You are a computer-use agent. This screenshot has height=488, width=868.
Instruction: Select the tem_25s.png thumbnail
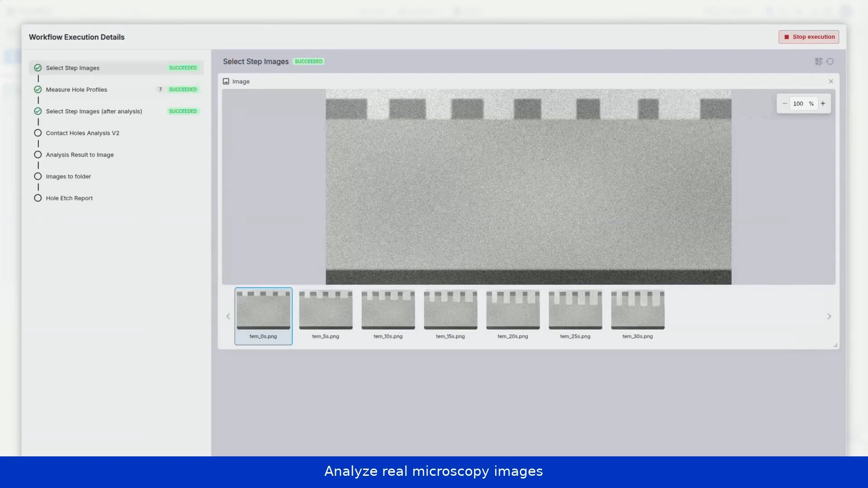point(576,315)
